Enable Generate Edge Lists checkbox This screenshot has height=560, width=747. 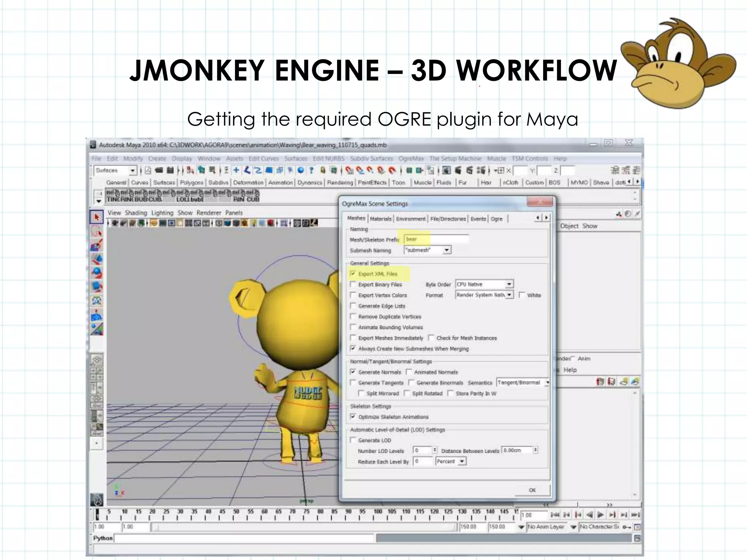click(353, 306)
